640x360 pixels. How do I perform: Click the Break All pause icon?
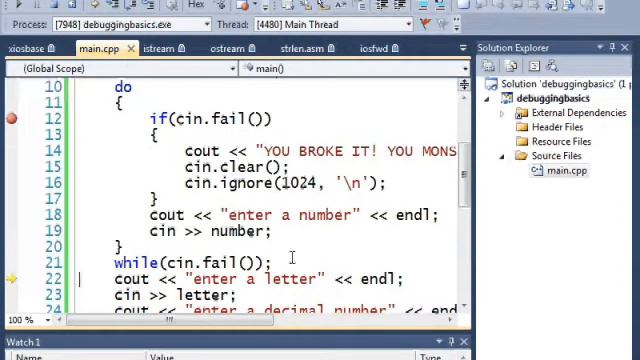click(36, 4)
